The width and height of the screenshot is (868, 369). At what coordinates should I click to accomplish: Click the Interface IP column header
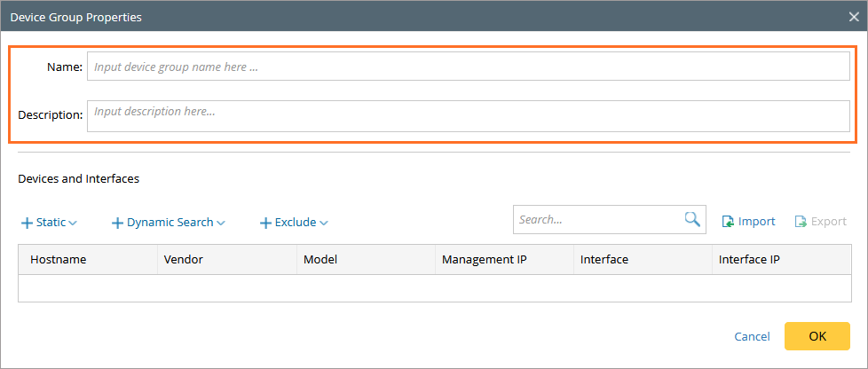[749, 260]
